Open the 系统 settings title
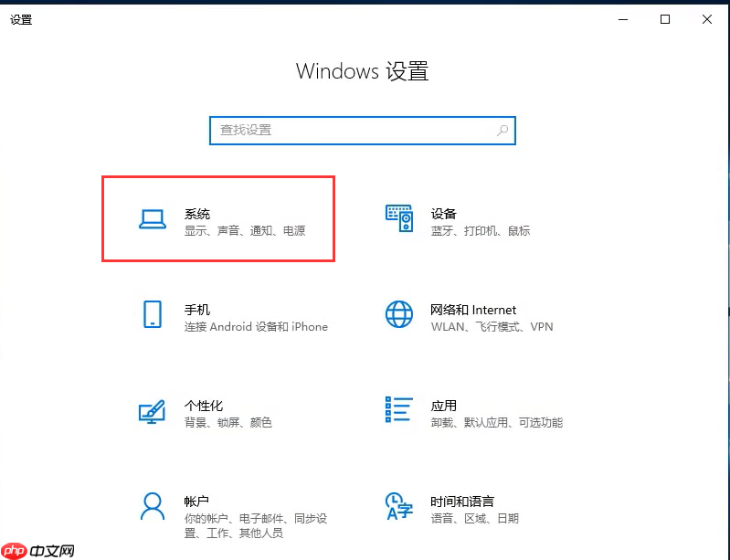The width and height of the screenshot is (730, 560). 197,214
